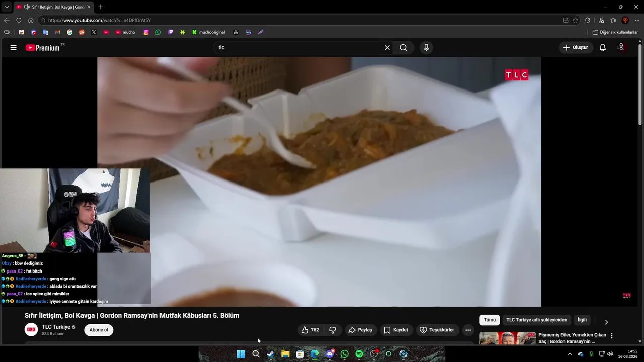
Task: Open the volume control in system tray
Action: tap(610, 354)
